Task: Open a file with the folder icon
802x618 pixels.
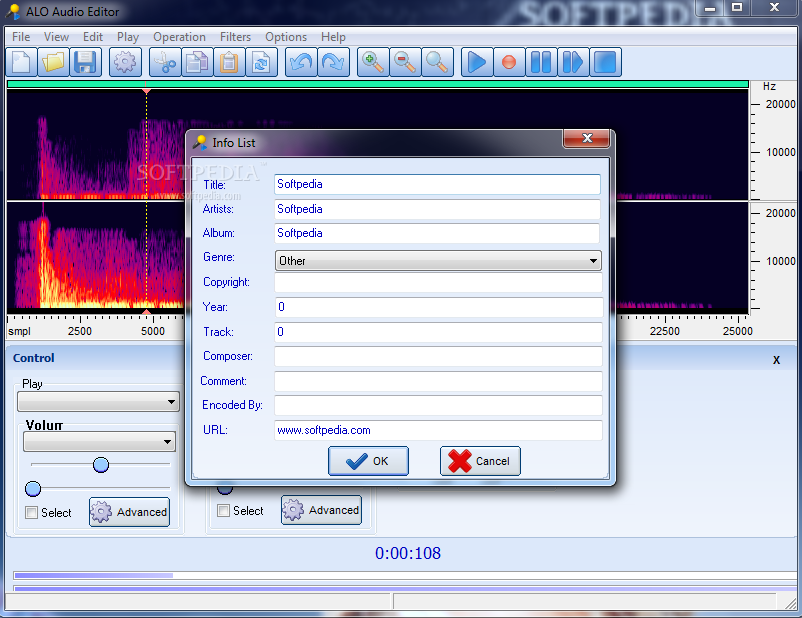Action: click(x=53, y=62)
